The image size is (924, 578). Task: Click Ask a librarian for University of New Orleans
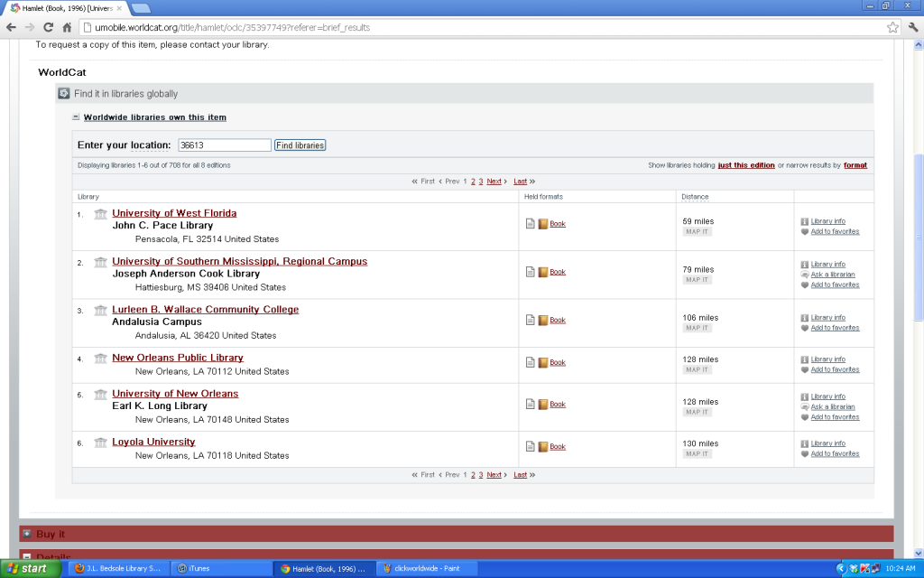tap(832, 406)
